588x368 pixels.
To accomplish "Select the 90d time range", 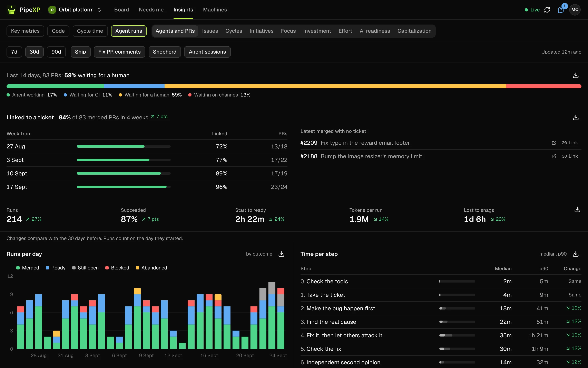I will click(x=56, y=52).
